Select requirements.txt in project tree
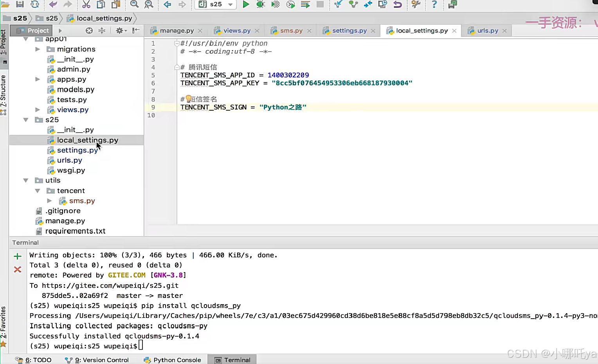 point(75,231)
